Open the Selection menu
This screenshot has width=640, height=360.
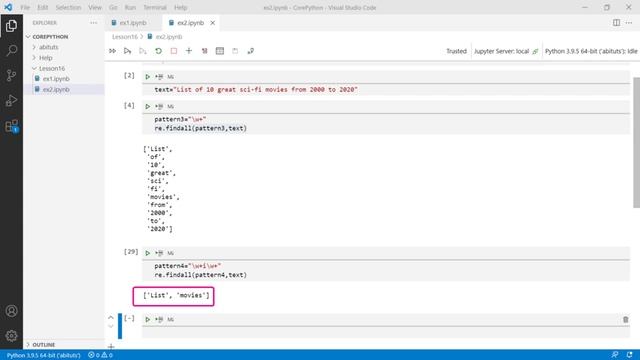[x=68, y=7]
